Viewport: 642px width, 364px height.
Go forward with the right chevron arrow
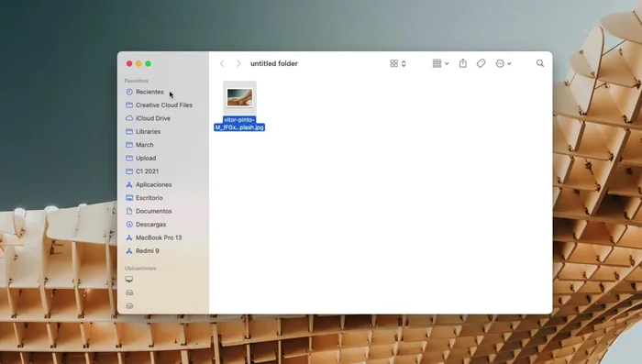[x=238, y=63]
